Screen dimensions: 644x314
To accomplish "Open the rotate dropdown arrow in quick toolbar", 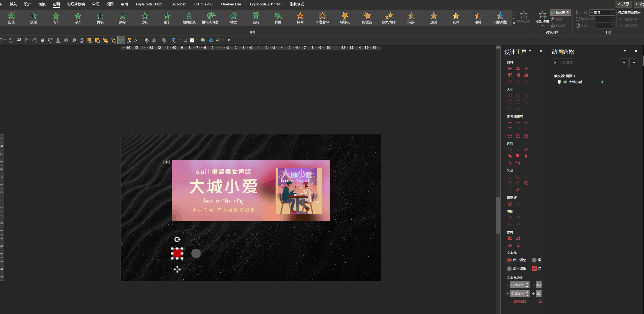I will click(140, 40).
